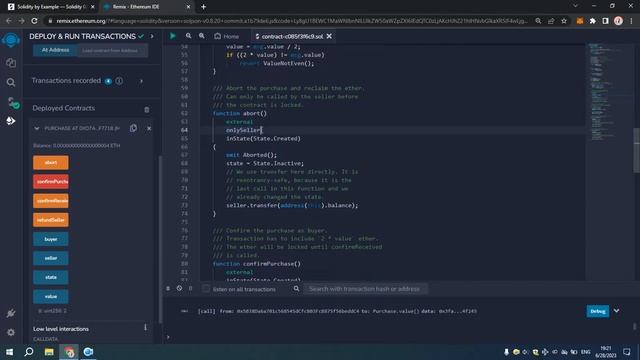
Task: Call the value getter button
Action: click(51, 296)
